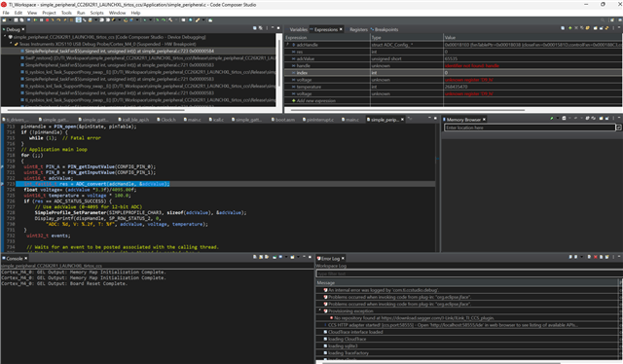Open the Run menu

point(81,13)
